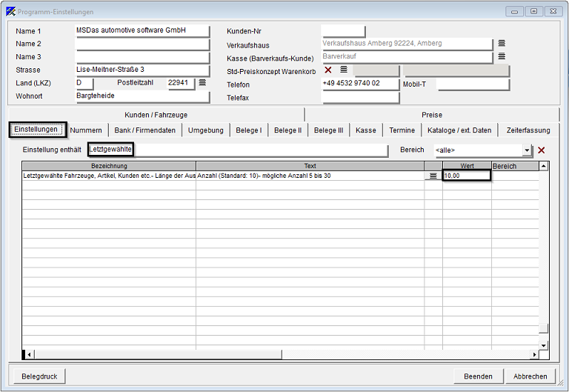This screenshot has height=392, width=569.
Task: Click the Land (LKZ) field
Action: click(x=84, y=83)
